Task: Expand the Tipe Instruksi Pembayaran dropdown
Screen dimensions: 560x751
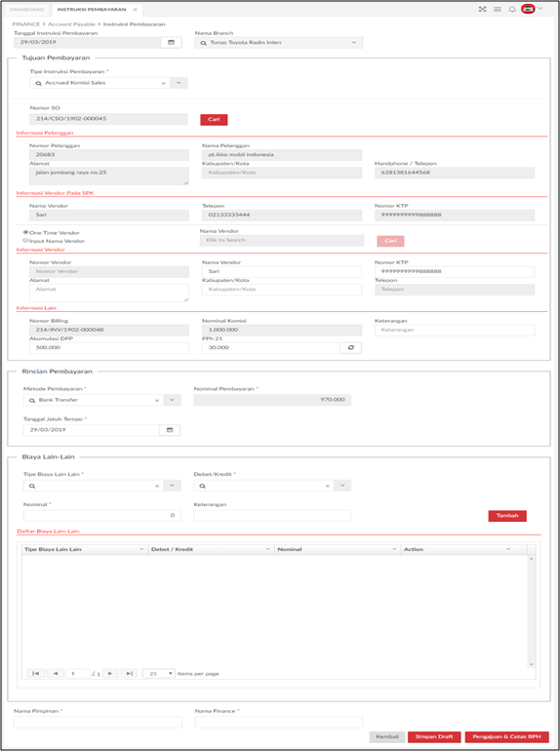Action: [179, 83]
